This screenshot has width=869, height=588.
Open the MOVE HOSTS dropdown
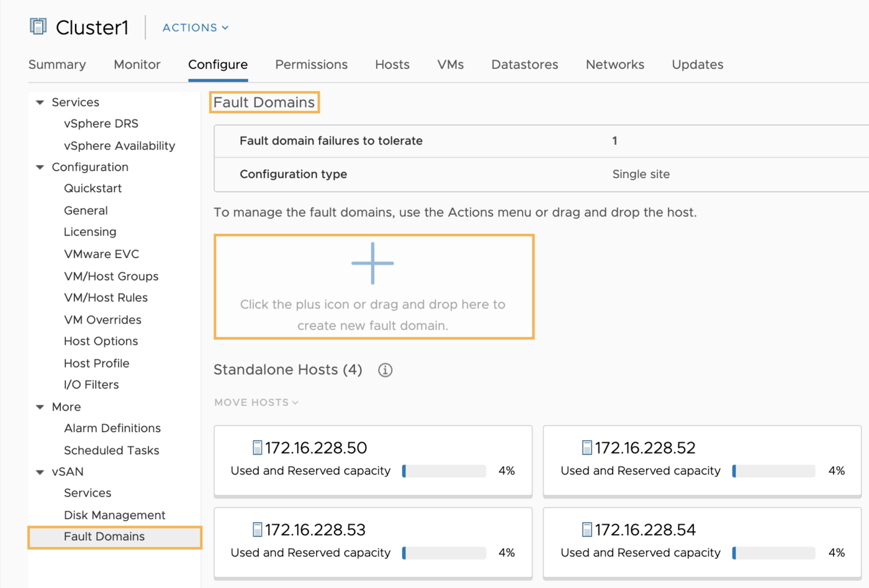(256, 403)
